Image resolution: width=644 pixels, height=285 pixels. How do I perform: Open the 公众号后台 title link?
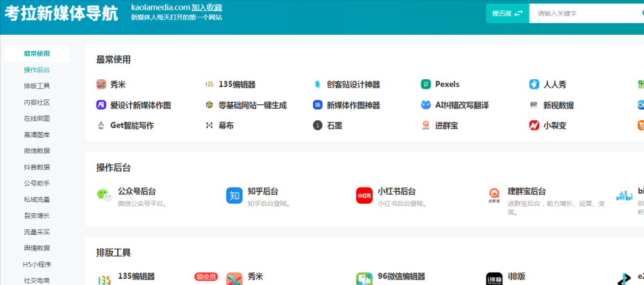click(x=137, y=191)
